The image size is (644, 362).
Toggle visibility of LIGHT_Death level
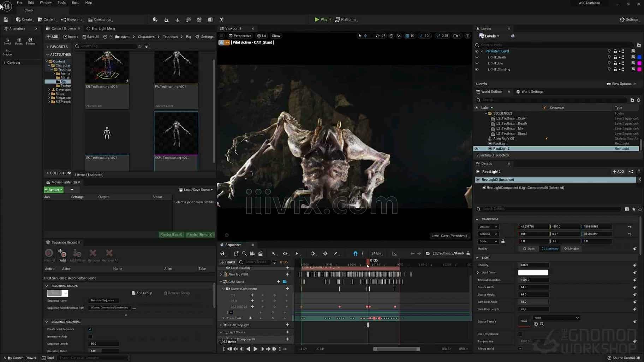click(x=477, y=57)
